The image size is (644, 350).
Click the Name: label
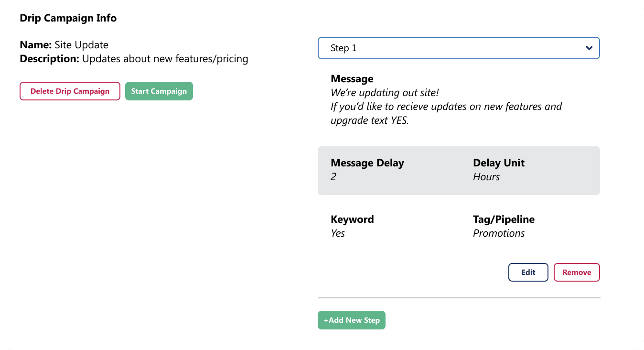pyautogui.click(x=36, y=45)
